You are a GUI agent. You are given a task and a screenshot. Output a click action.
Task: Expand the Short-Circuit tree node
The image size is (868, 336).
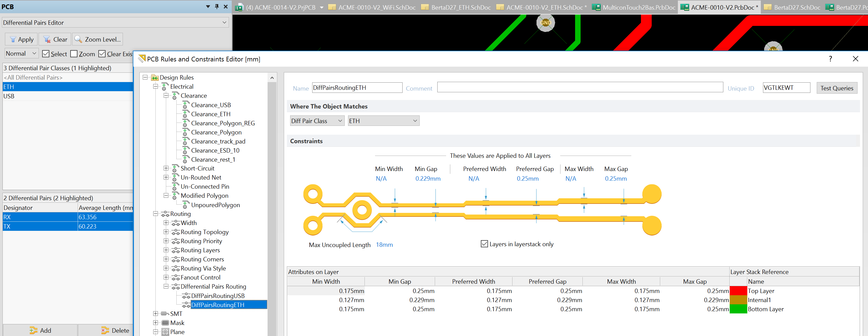coord(166,168)
